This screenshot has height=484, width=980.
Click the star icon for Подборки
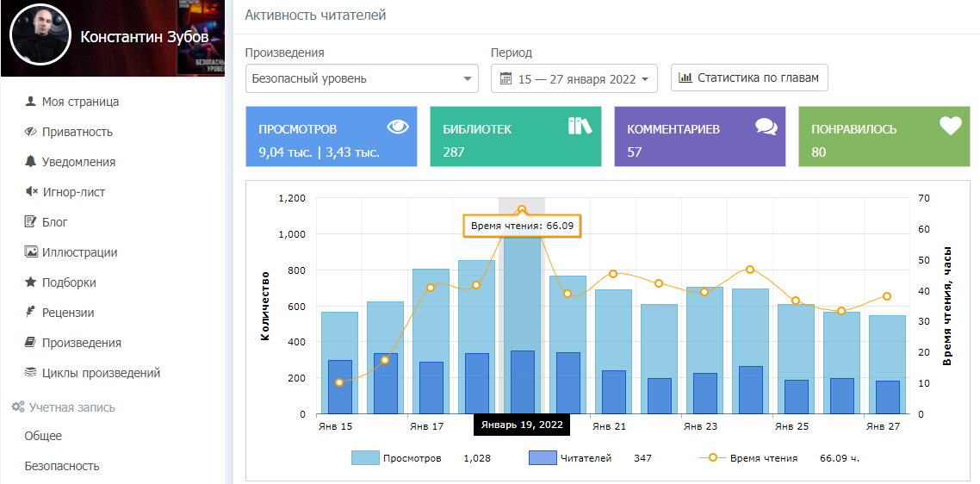pos(31,282)
